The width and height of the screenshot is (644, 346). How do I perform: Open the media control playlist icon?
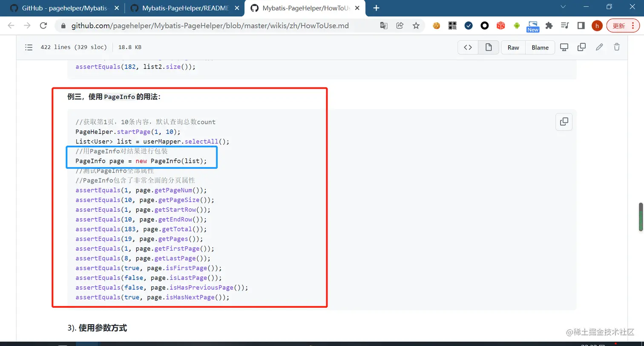pyautogui.click(x=565, y=26)
